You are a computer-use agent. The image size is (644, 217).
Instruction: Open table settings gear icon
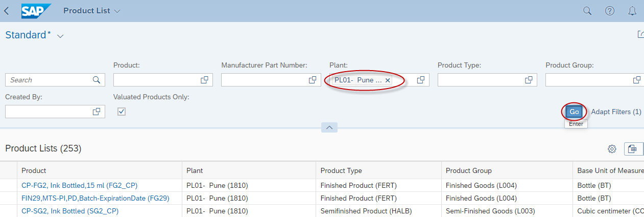point(612,149)
